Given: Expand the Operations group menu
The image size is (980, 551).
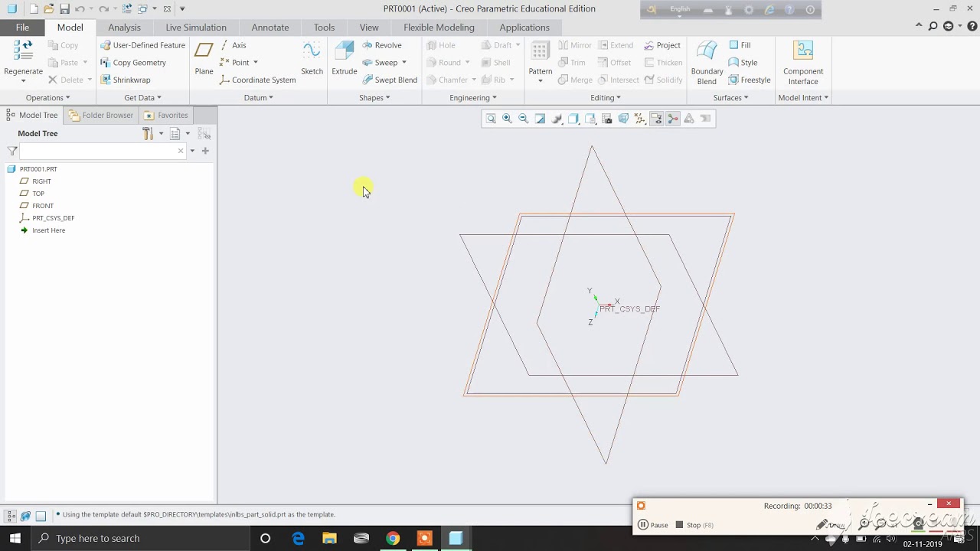Looking at the screenshot, I should point(47,98).
